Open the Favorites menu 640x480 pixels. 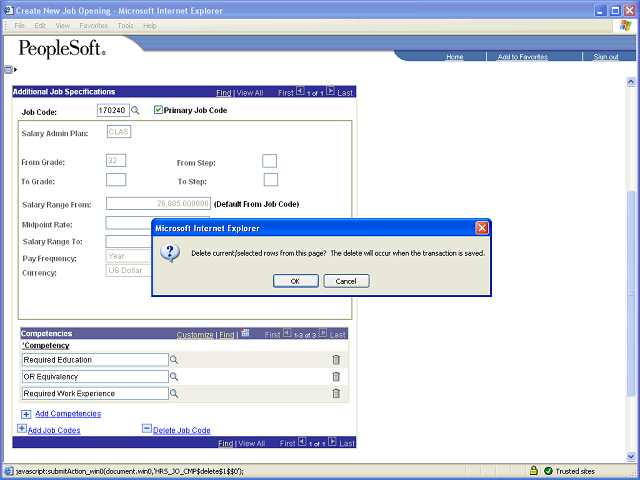(93, 26)
